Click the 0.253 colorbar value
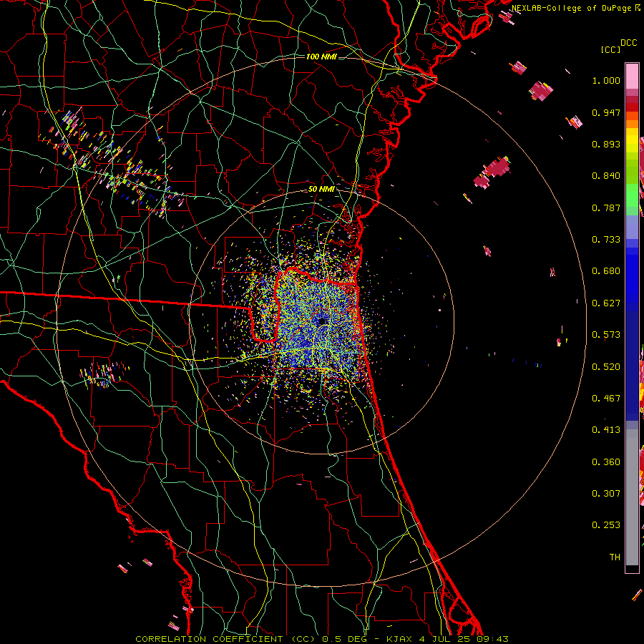Screen dimensions: 644x644 [x=606, y=525]
